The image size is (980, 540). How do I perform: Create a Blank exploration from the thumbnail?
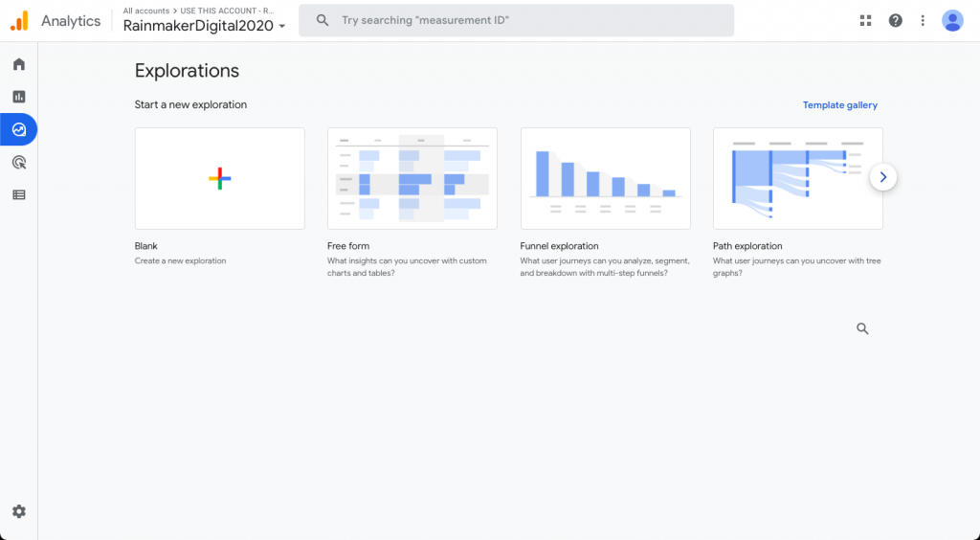[x=219, y=178]
